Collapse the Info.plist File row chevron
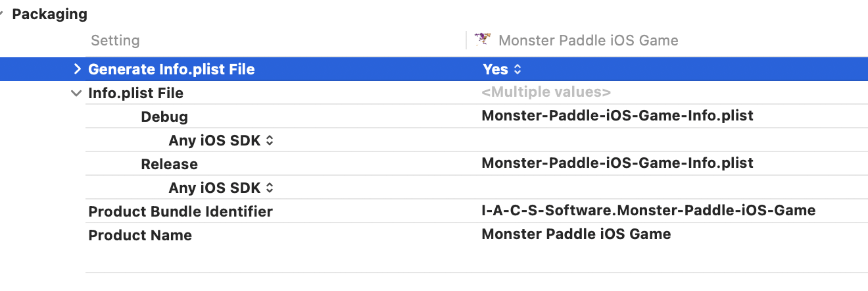 tap(76, 93)
